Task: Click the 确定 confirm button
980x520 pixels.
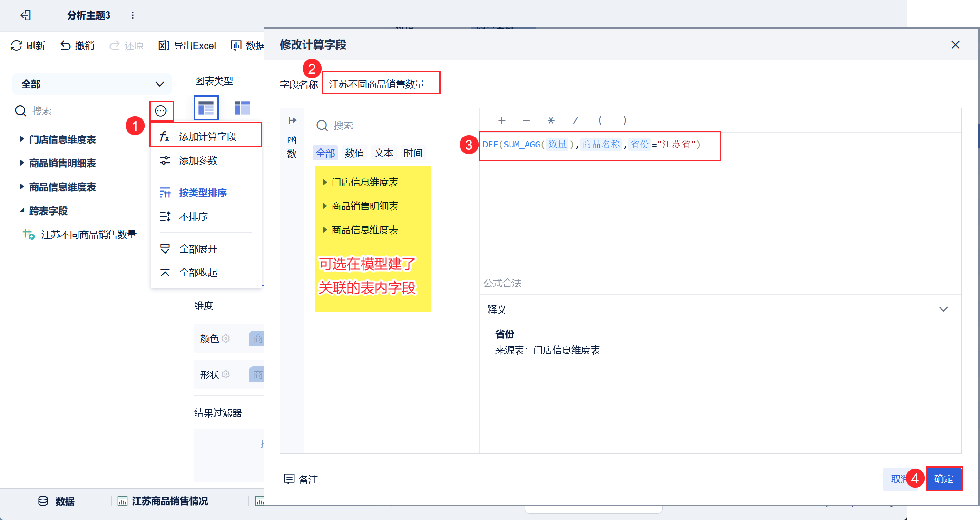Action: 944,479
